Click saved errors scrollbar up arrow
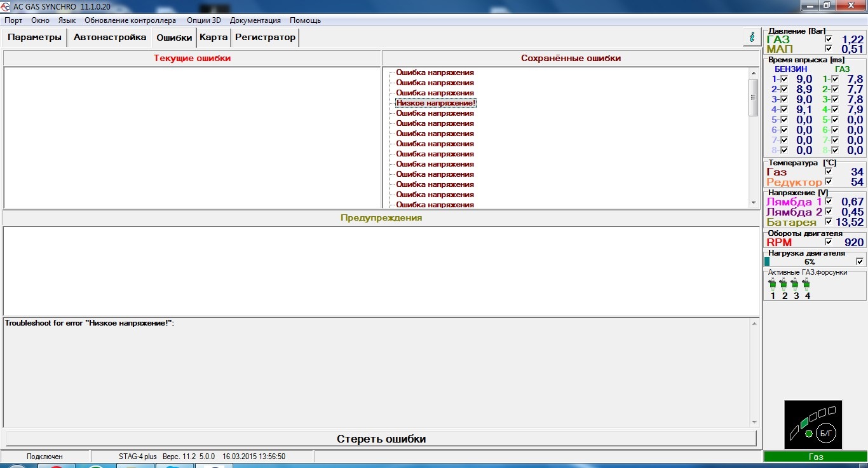 point(754,73)
